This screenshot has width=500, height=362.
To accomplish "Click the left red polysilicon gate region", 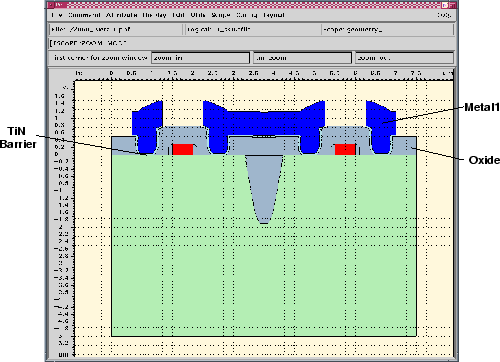I will 183,149.
